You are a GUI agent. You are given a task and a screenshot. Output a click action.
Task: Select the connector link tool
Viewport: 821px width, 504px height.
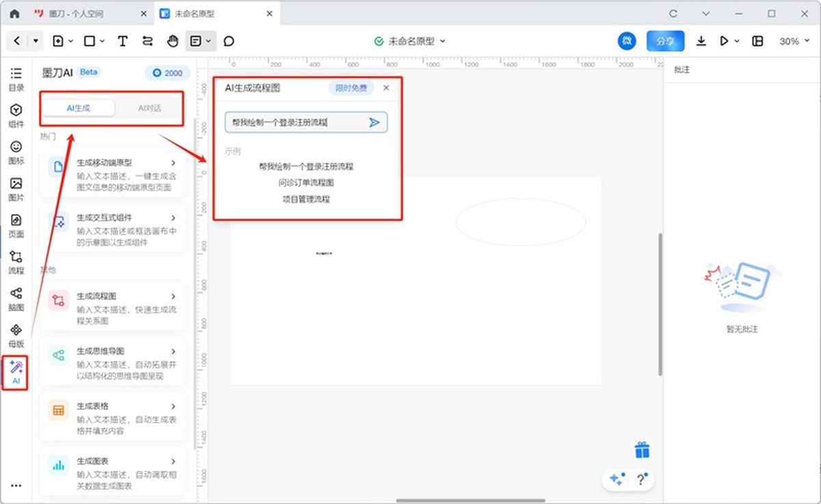pyautogui.click(x=148, y=41)
